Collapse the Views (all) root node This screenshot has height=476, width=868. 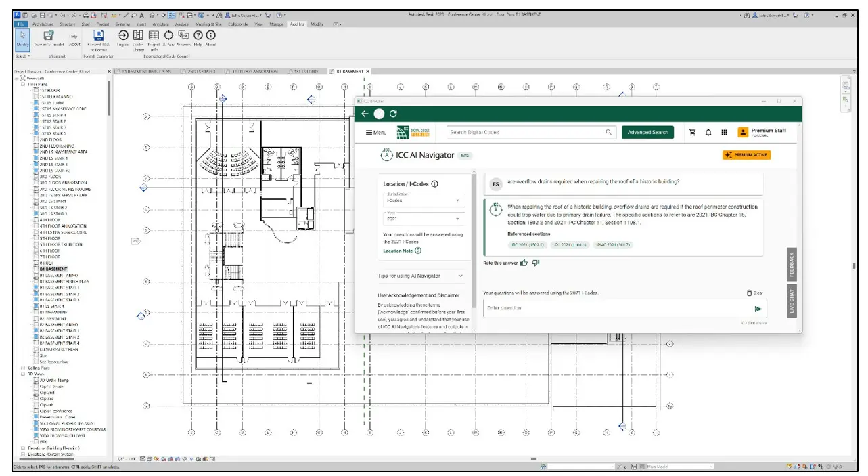click(18, 78)
